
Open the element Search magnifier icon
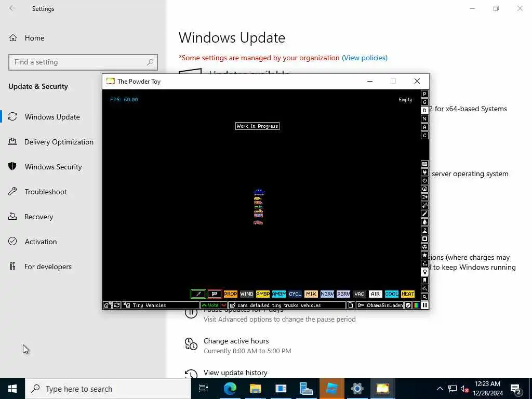click(x=424, y=297)
